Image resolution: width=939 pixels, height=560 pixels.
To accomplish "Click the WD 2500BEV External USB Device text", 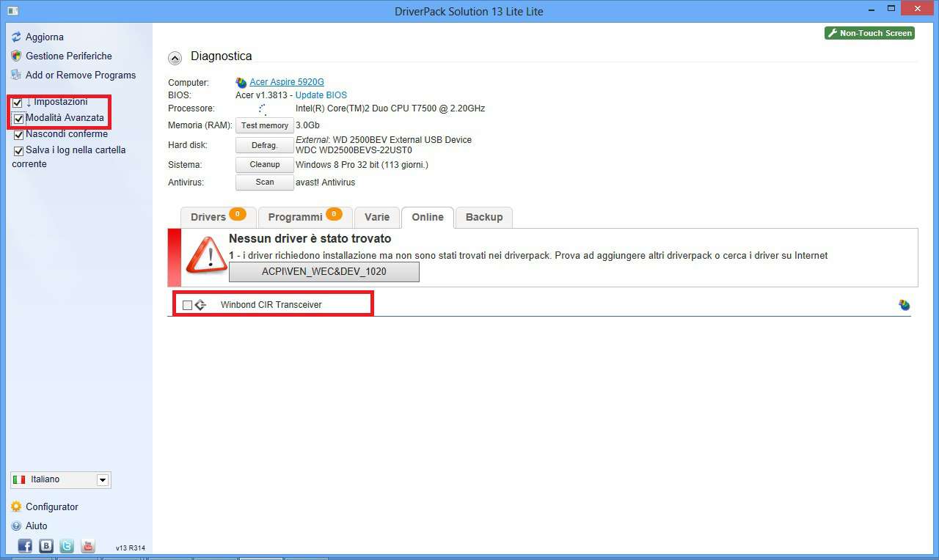I will click(x=402, y=140).
